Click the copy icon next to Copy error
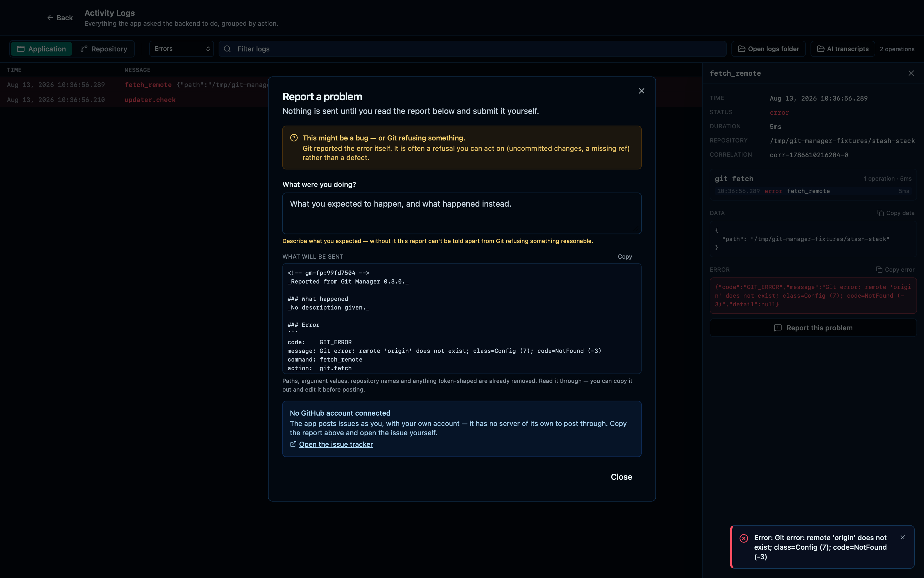 [x=879, y=270]
